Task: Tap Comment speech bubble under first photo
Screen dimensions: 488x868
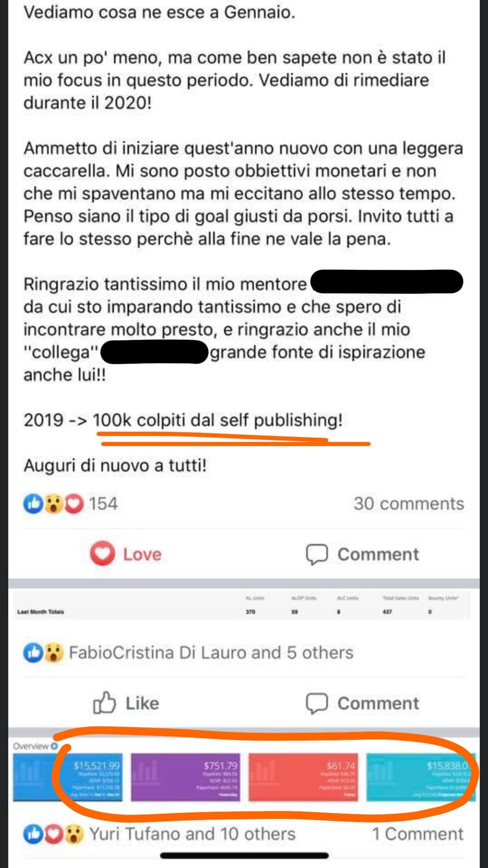Action: click(317, 703)
